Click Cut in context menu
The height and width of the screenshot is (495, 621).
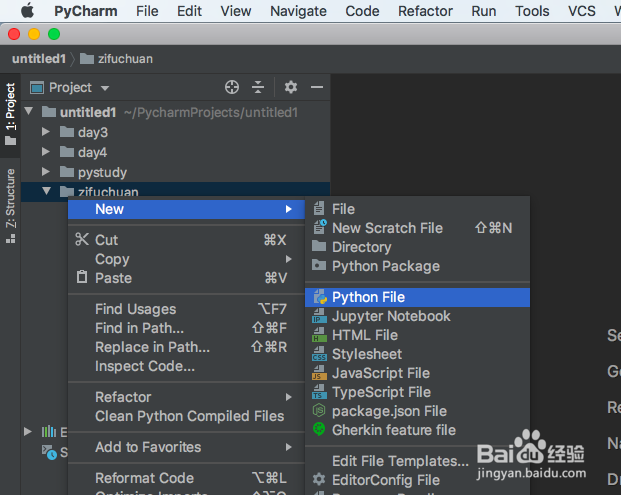pyautogui.click(x=186, y=240)
